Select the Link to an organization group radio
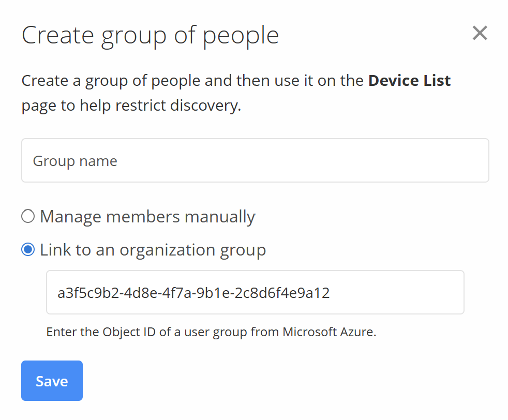The width and height of the screenshot is (508, 420). click(x=28, y=250)
